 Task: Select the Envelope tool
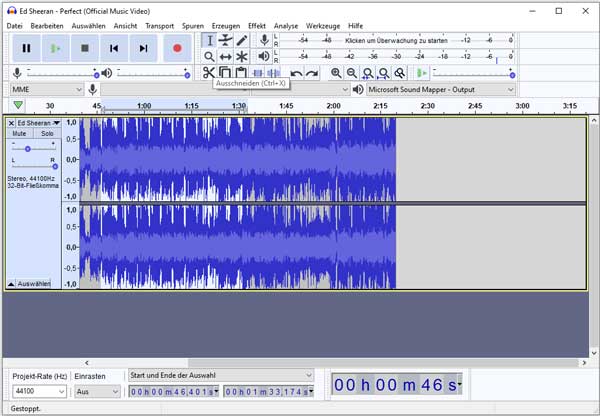click(225, 40)
